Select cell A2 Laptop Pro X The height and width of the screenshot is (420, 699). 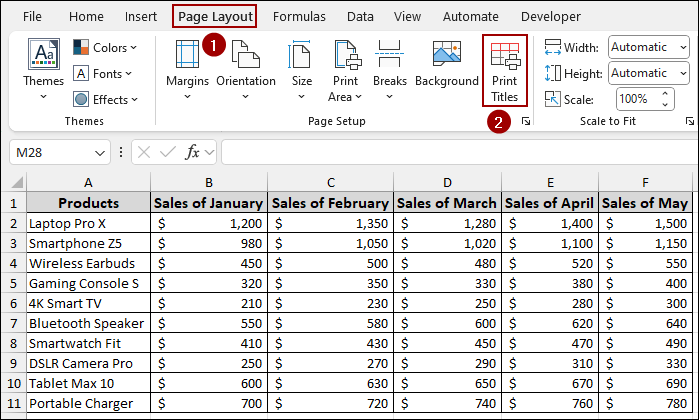[88, 223]
